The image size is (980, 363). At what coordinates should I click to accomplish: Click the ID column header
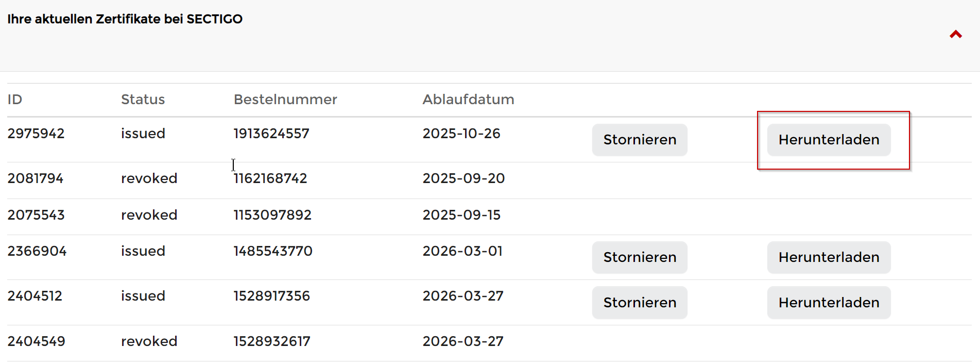(15, 100)
